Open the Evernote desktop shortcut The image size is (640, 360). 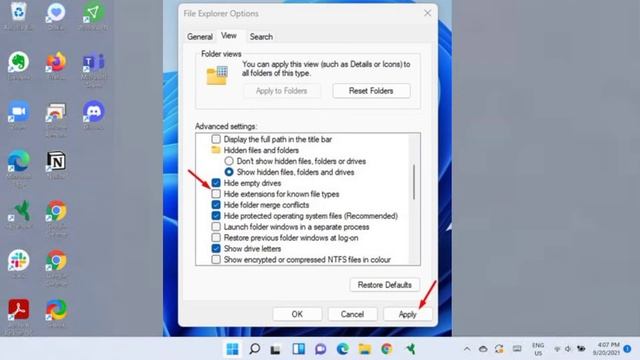18,63
